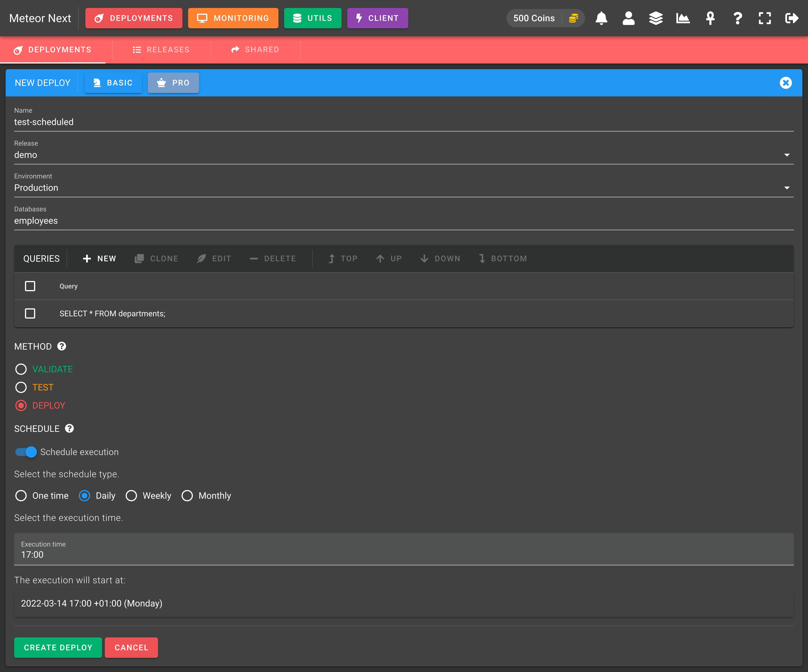Screen dimensions: 808x672
Task: Expand the Release dropdown arrow
Action: (x=787, y=155)
